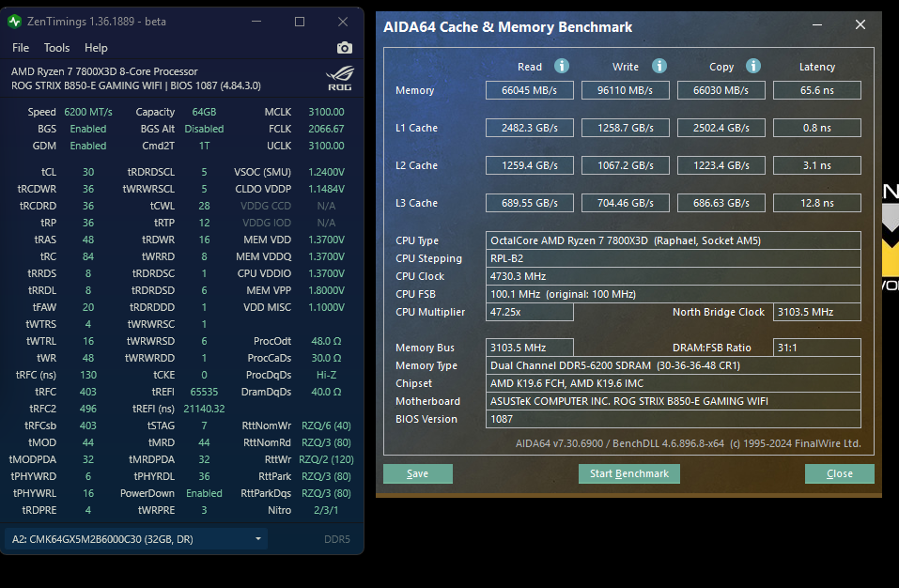Viewport: 899px width, 588px height.
Task: Click the FCLK value 2066.67
Action: (x=326, y=129)
